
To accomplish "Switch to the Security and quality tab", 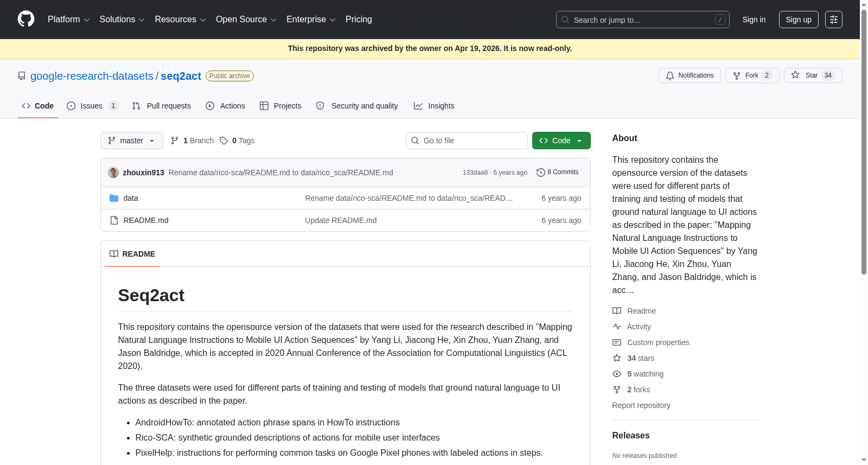I will click(x=357, y=106).
